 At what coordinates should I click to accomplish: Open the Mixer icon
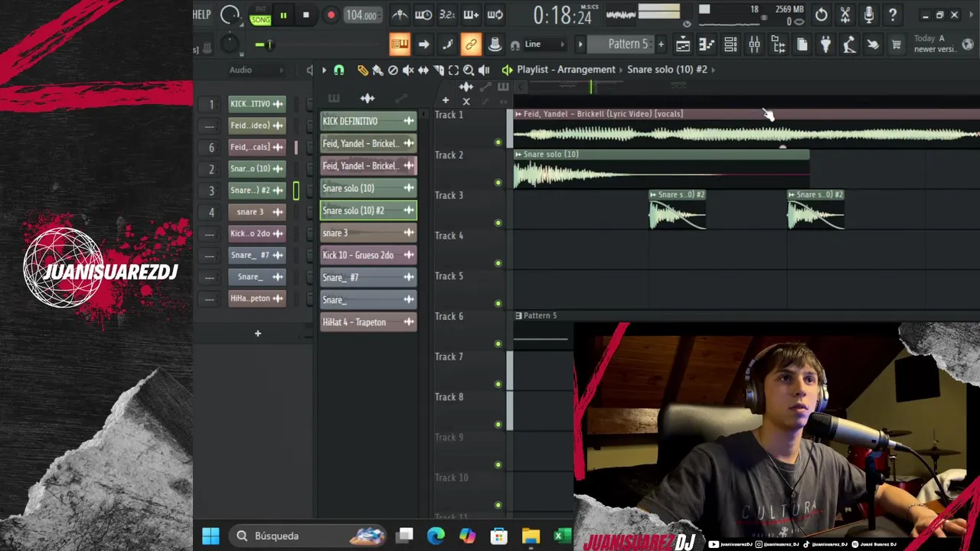point(754,45)
